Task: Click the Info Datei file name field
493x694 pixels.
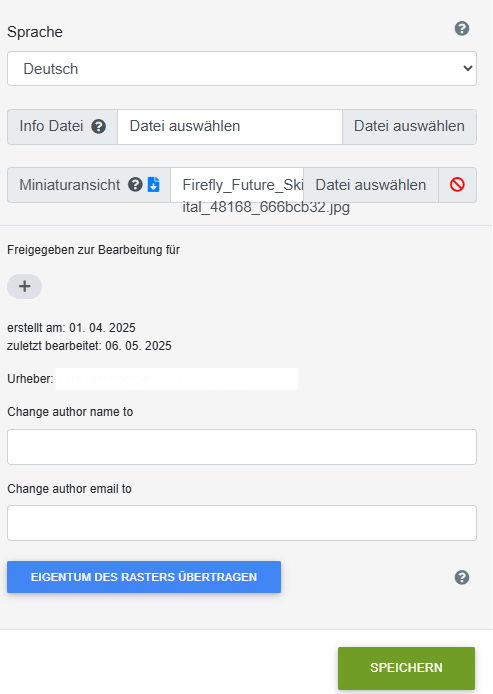Action: pyautogui.click(x=230, y=127)
